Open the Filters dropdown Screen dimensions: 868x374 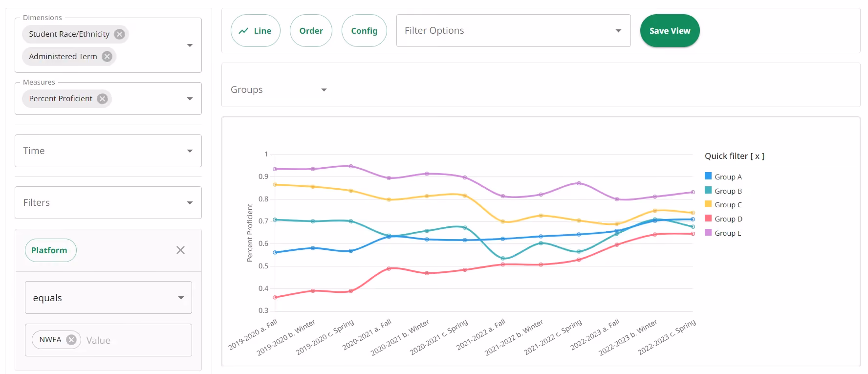point(108,202)
